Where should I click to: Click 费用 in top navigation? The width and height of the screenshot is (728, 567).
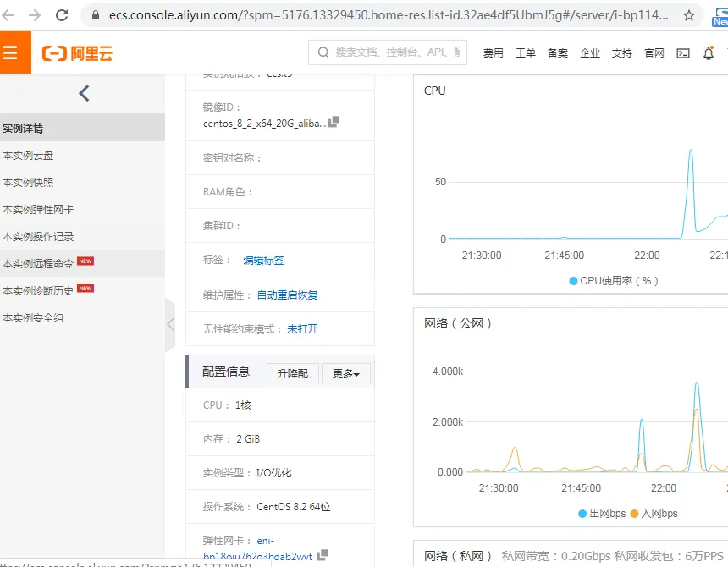pos(493,53)
